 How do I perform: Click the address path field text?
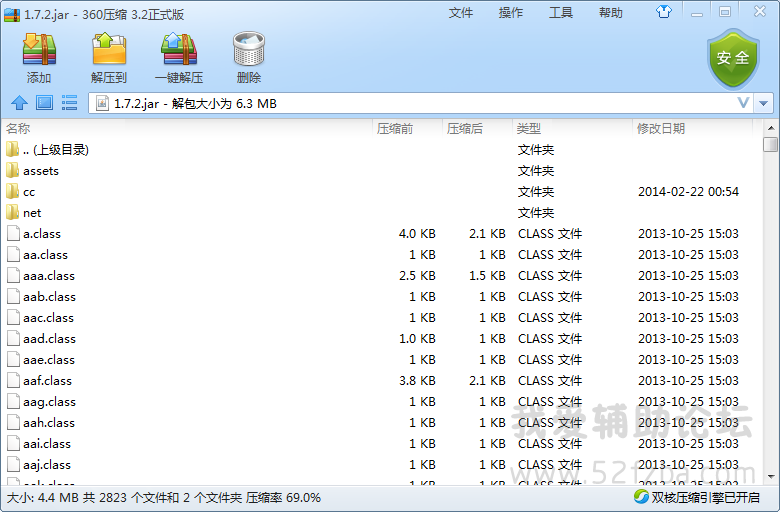195,103
